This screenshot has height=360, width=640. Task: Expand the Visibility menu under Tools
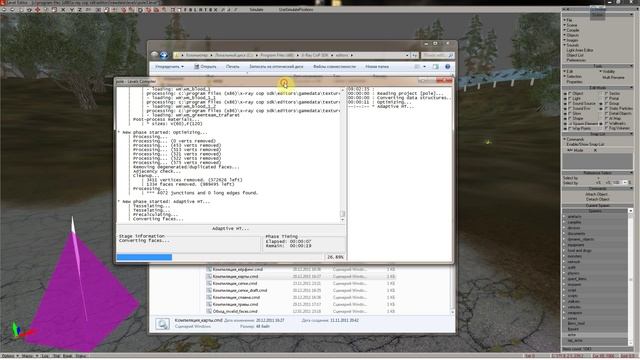tap(607, 71)
